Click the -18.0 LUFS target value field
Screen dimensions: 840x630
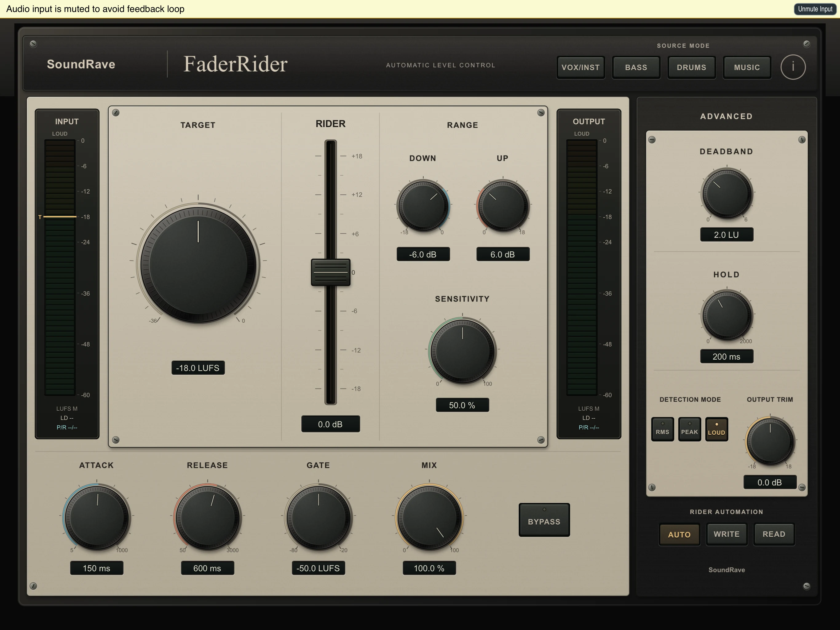(198, 368)
